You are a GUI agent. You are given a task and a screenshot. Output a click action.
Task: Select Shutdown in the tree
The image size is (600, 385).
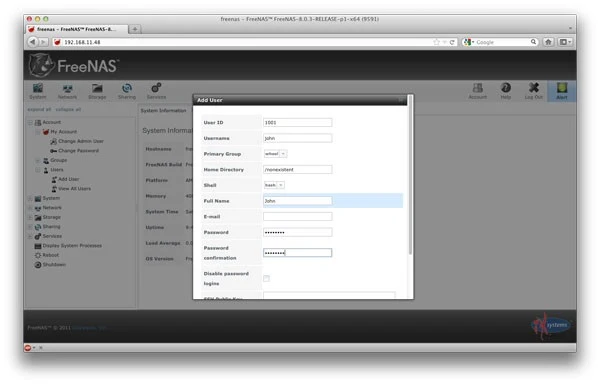50,265
